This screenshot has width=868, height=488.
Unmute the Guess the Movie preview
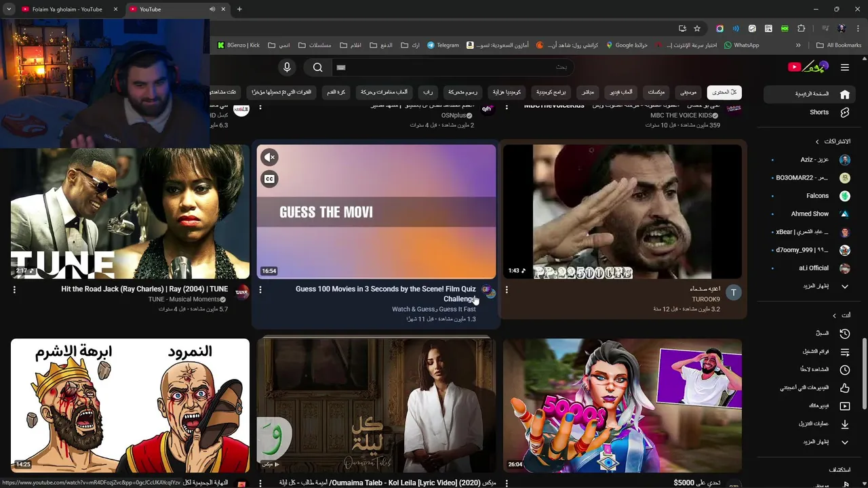pyautogui.click(x=269, y=157)
